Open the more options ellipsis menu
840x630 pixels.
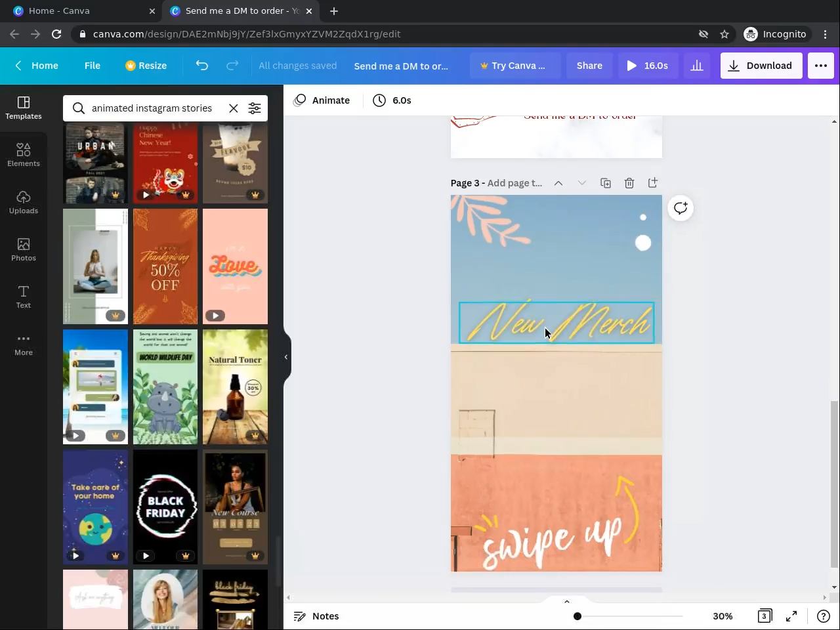821,66
